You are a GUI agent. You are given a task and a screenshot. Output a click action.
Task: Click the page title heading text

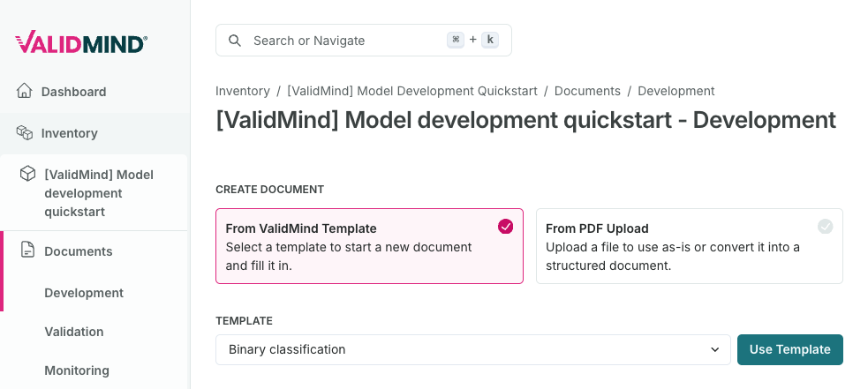tap(526, 120)
